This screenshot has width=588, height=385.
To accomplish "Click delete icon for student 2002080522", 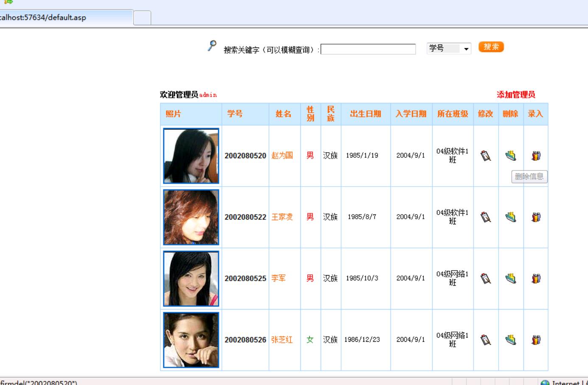I will tap(511, 218).
